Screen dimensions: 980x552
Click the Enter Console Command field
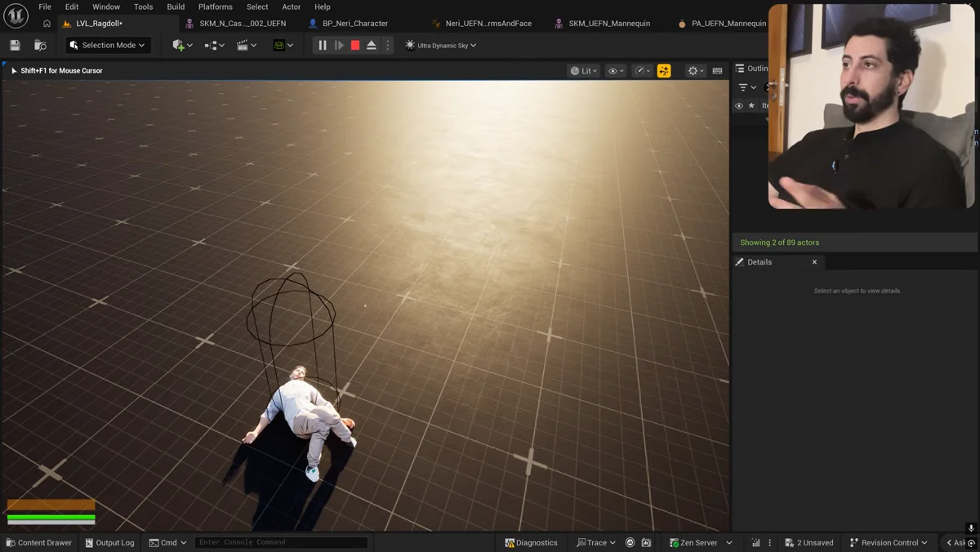(281, 542)
